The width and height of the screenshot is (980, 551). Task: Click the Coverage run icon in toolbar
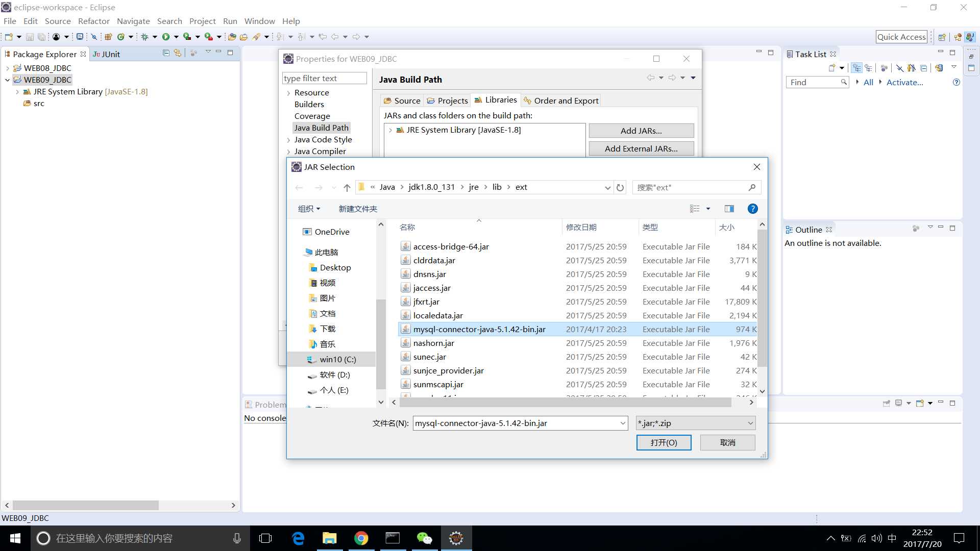tap(187, 37)
